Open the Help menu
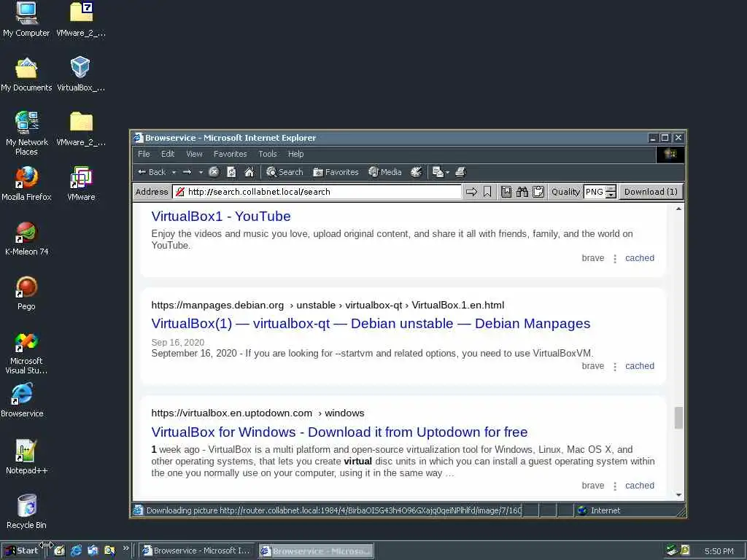 coord(296,154)
